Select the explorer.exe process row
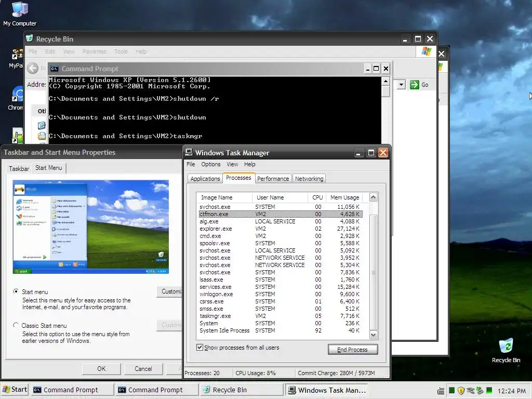532x399 pixels. pyautogui.click(x=280, y=229)
